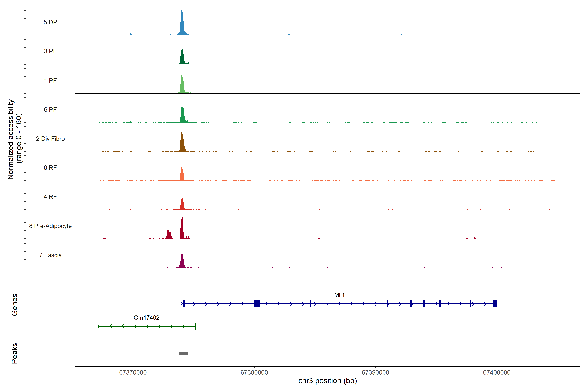
Task: Click the Mlf1 gene name label
Action: pos(339,295)
